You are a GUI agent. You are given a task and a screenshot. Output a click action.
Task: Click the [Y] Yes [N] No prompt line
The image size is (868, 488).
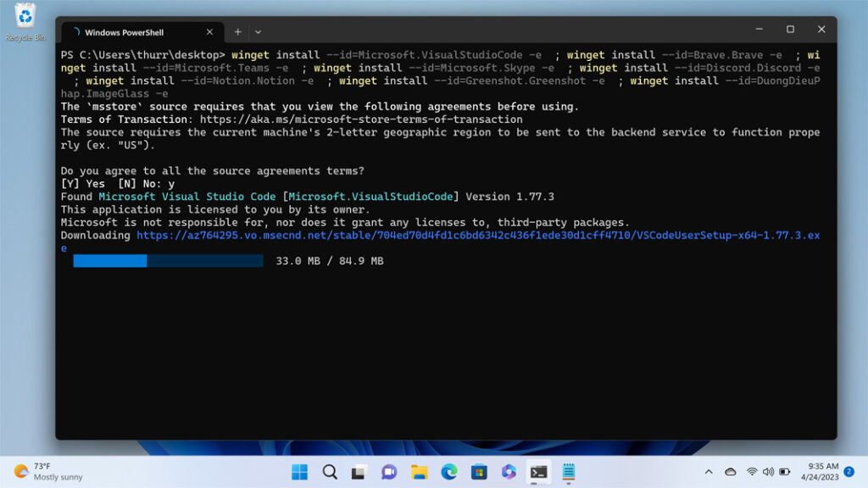tap(117, 184)
